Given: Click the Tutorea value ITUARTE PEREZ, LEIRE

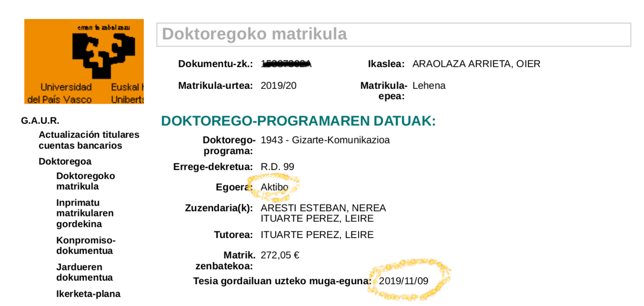Looking at the screenshot, I should coord(317,235).
